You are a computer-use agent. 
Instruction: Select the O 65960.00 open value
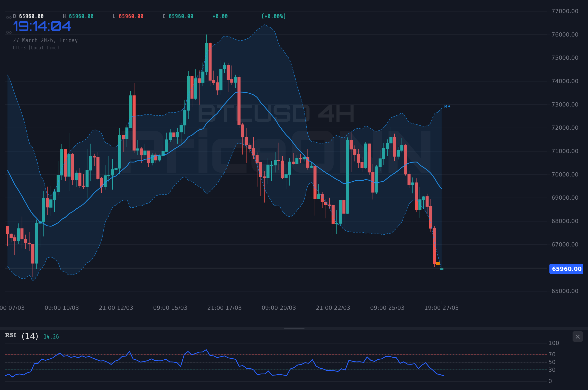(x=28, y=16)
